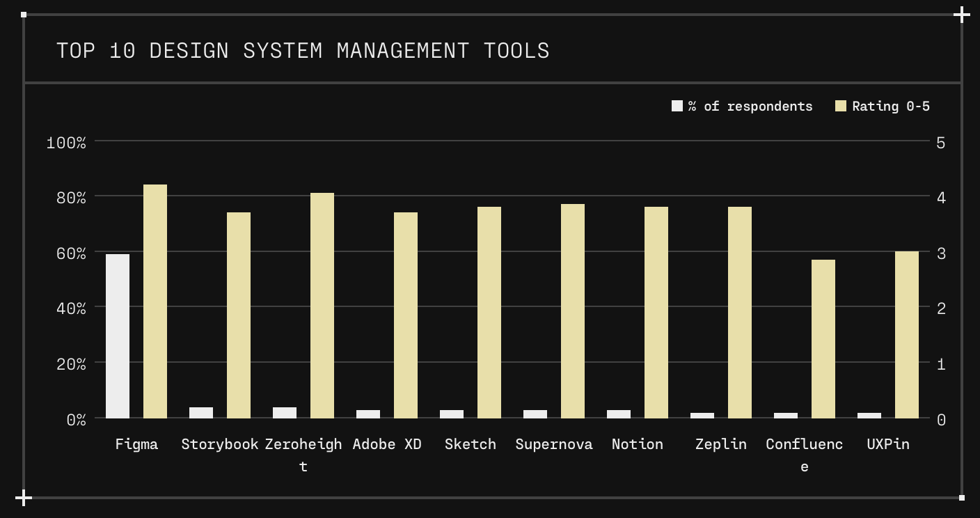Select Zeplin's yellow rating bar
Image resolution: width=980 pixels, height=518 pixels.
(x=740, y=313)
